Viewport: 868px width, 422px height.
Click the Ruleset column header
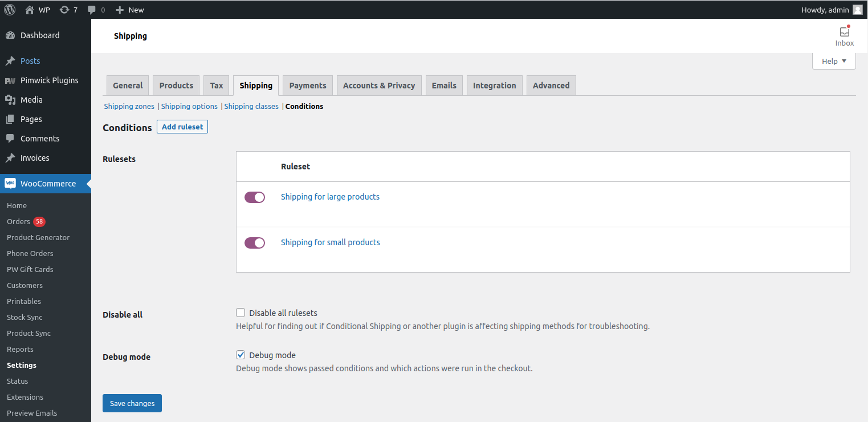click(x=295, y=167)
